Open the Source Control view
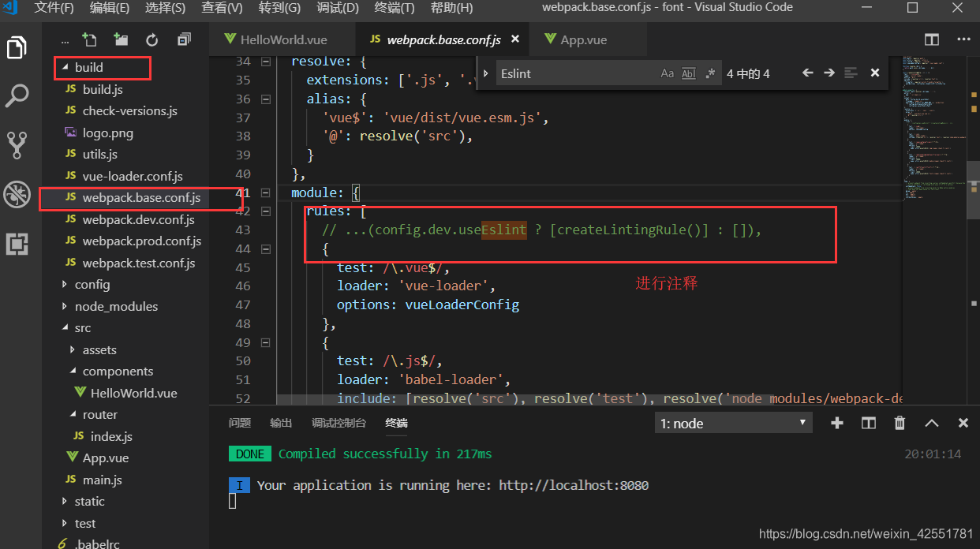The height and width of the screenshot is (549, 980). point(17,144)
